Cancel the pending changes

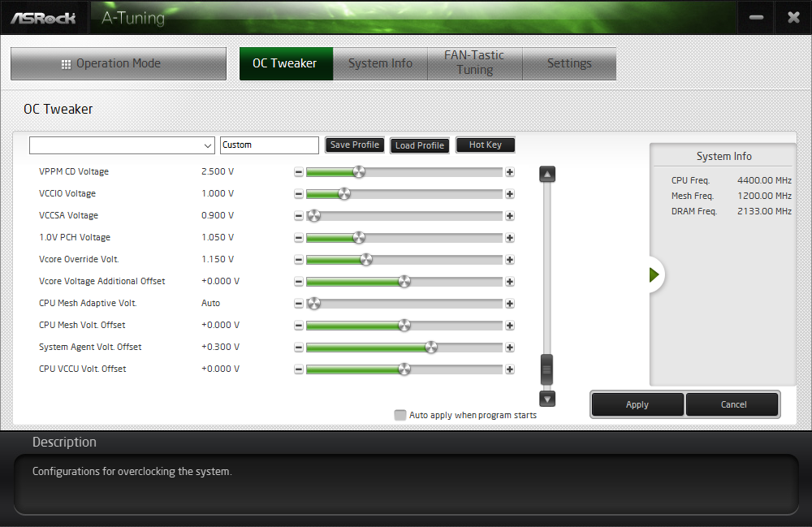coord(733,404)
